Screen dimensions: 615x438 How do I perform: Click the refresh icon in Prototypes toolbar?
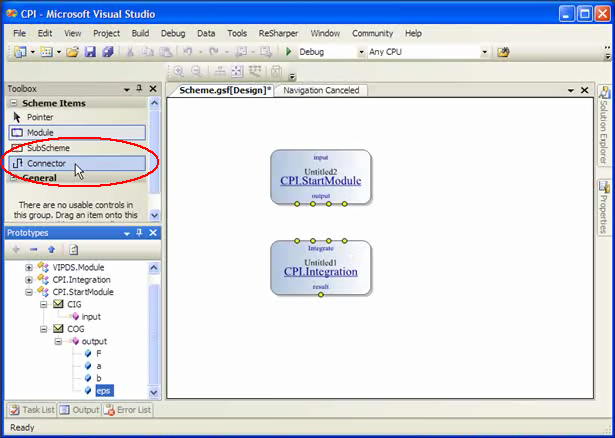pyautogui.click(x=74, y=249)
